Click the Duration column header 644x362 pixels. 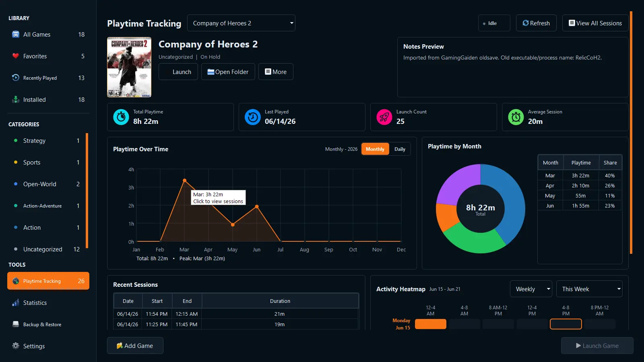coord(280,301)
